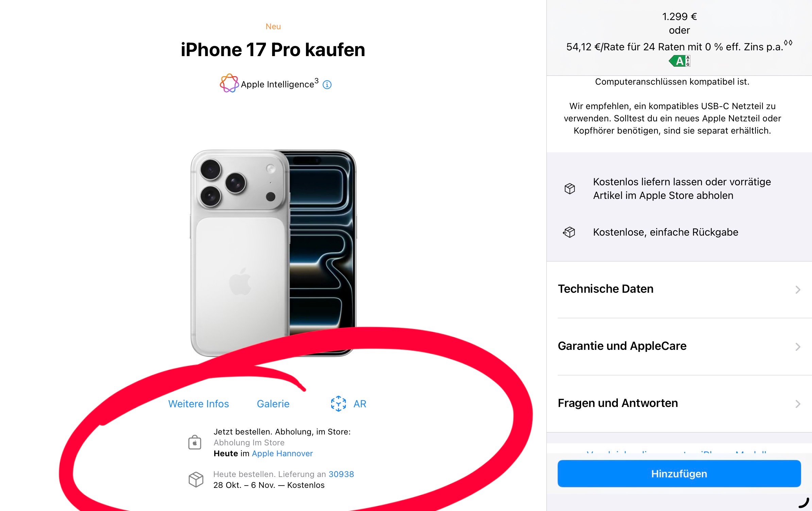Screen dimensions: 812x511
Task: Open the AR text link
Action: 360,404
